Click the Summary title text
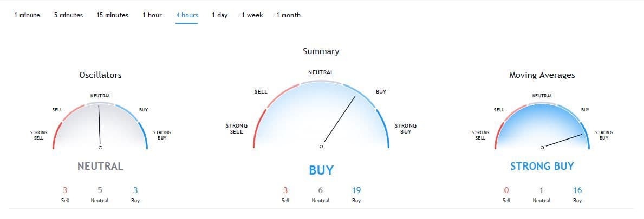The image size is (644, 219). (321, 51)
